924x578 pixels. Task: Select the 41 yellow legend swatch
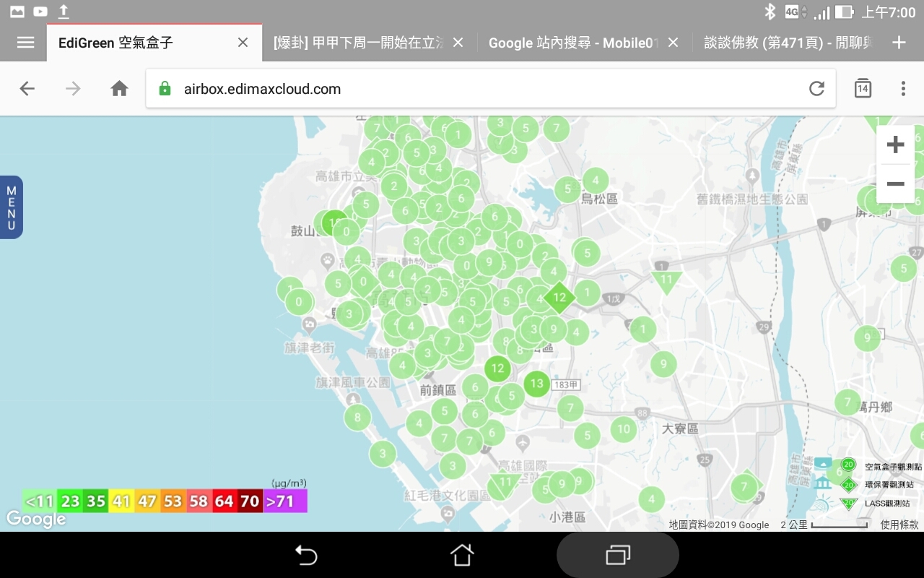[121, 501]
